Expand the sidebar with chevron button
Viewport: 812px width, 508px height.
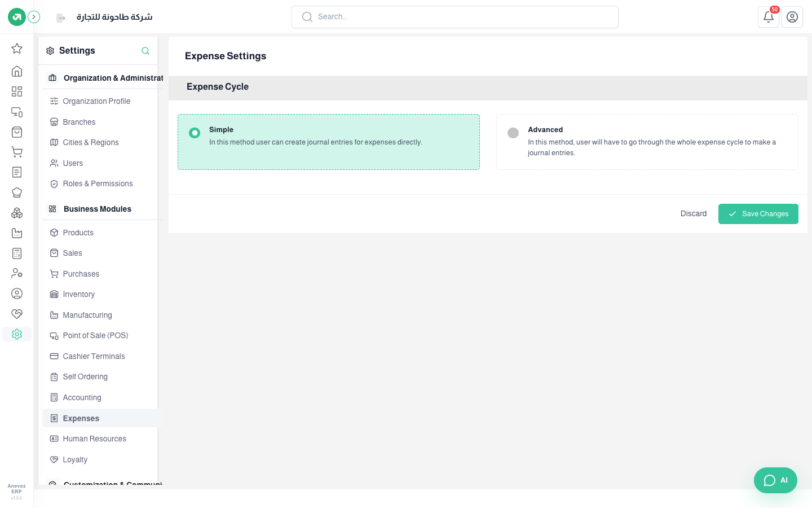[x=34, y=17]
